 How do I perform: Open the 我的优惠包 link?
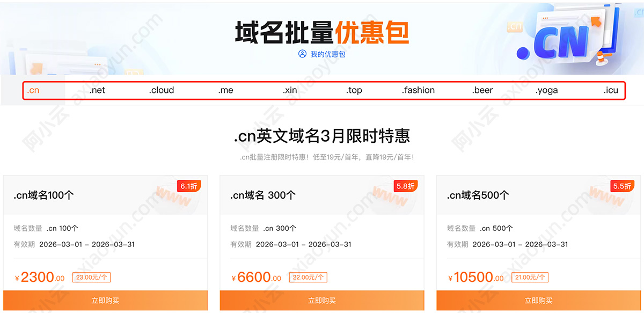coord(327,54)
